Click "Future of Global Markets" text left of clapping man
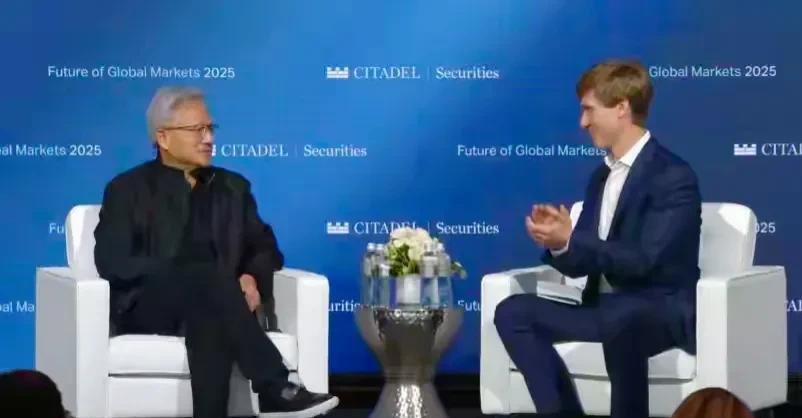This screenshot has width=802, height=418. click(531, 150)
